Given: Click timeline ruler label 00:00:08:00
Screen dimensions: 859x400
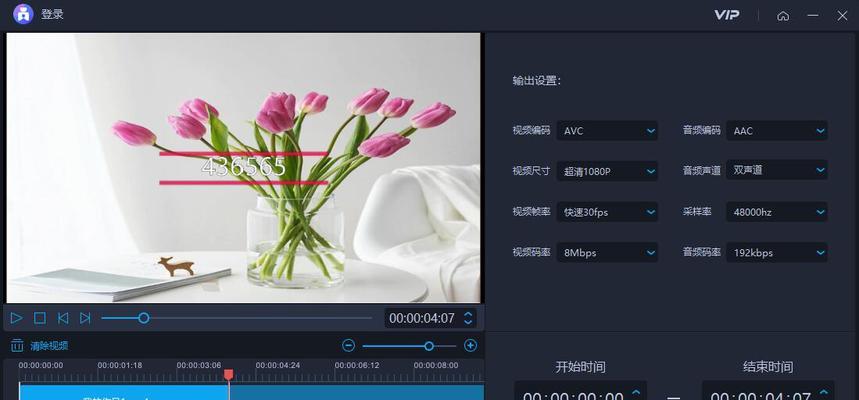Looking at the screenshot, I should pyautogui.click(x=436, y=365).
